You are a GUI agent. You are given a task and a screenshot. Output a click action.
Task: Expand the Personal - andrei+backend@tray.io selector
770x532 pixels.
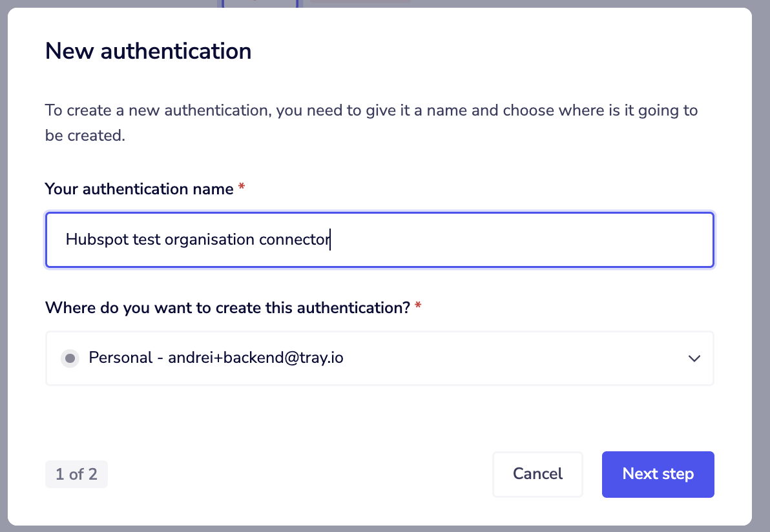click(379, 358)
